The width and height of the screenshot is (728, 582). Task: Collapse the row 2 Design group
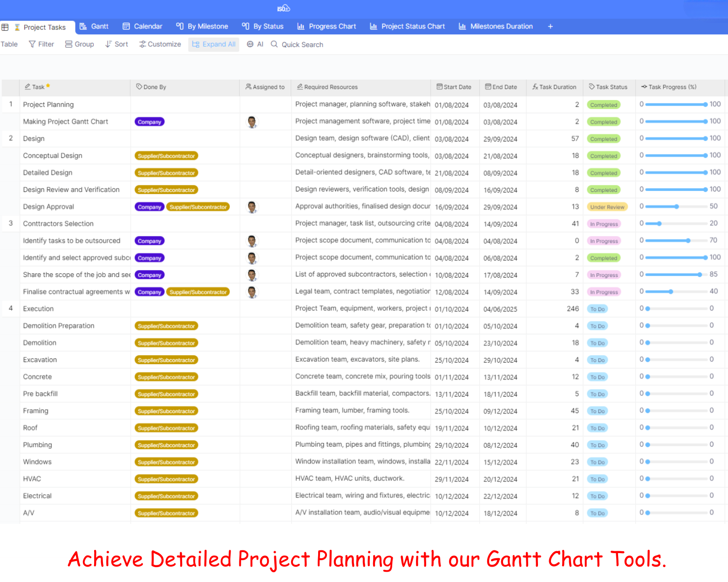pyautogui.click(x=11, y=138)
